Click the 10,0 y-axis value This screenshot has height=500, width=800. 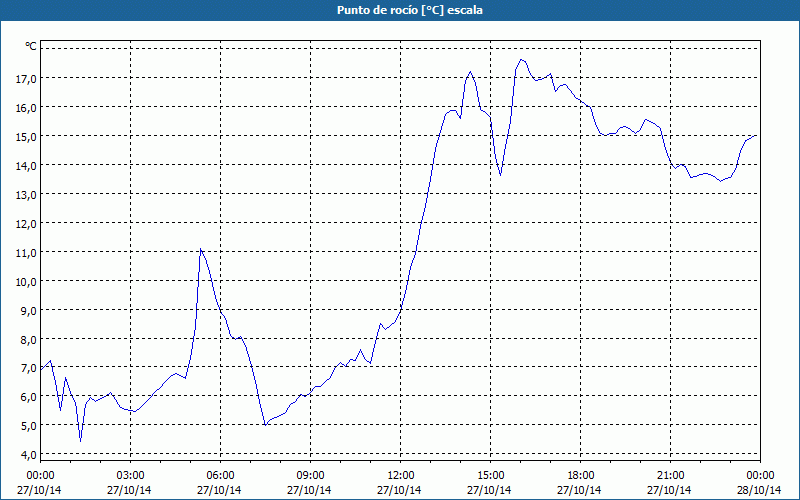[28, 282]
